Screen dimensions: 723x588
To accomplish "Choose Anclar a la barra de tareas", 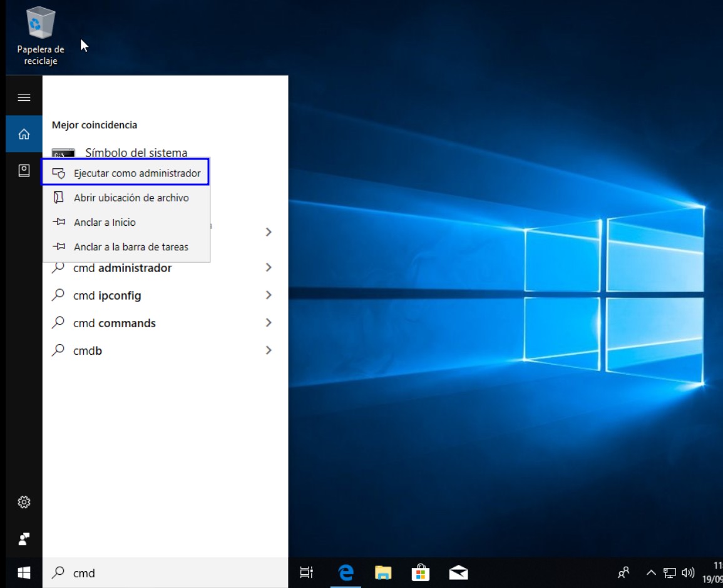I will pyautogui.click(x=126, y=246).
